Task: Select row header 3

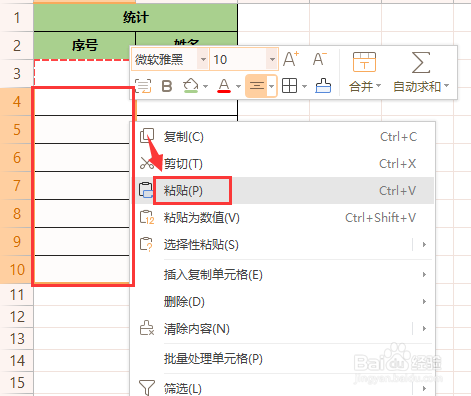Action: pyautogui.click(x=17, y=74)
